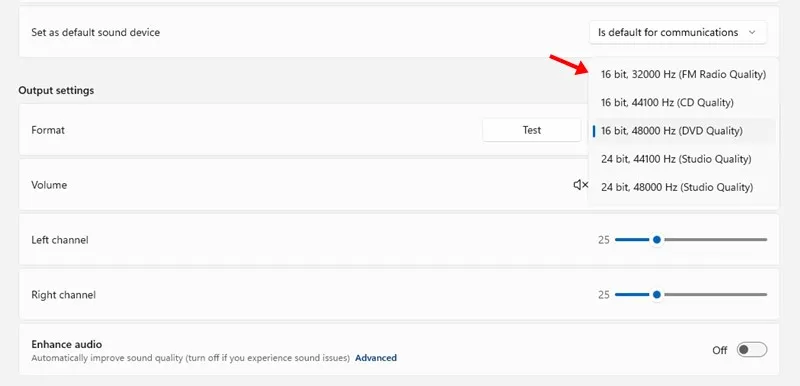Mute volume using the speaker icon
This screenshot has height=386, width=800.
[x=581, y=185]
